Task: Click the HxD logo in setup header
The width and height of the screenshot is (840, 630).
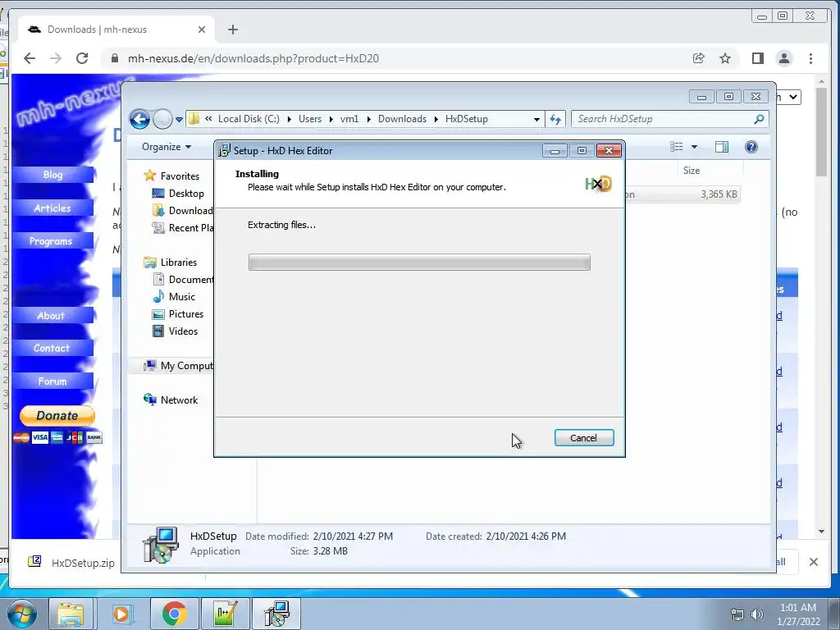Action: click(598, 184)
